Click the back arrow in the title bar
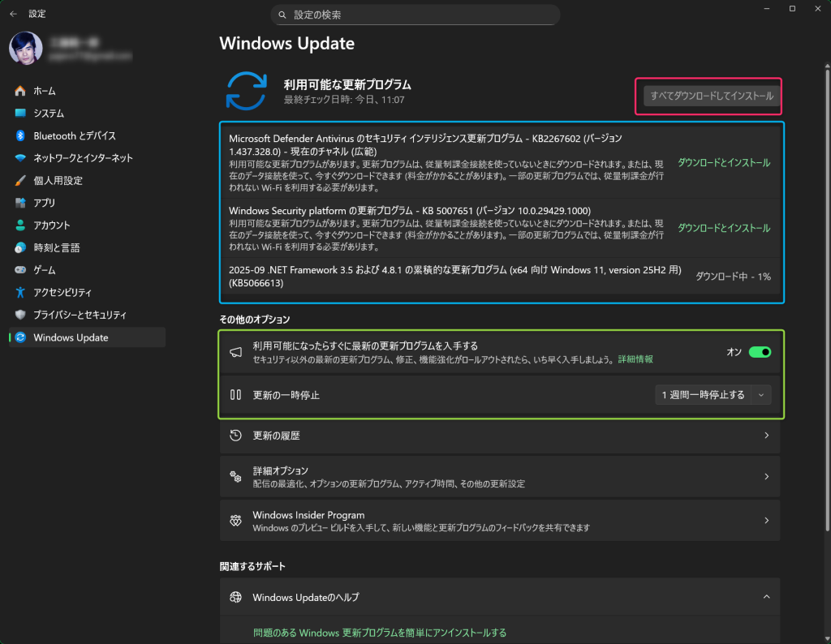 14,14
